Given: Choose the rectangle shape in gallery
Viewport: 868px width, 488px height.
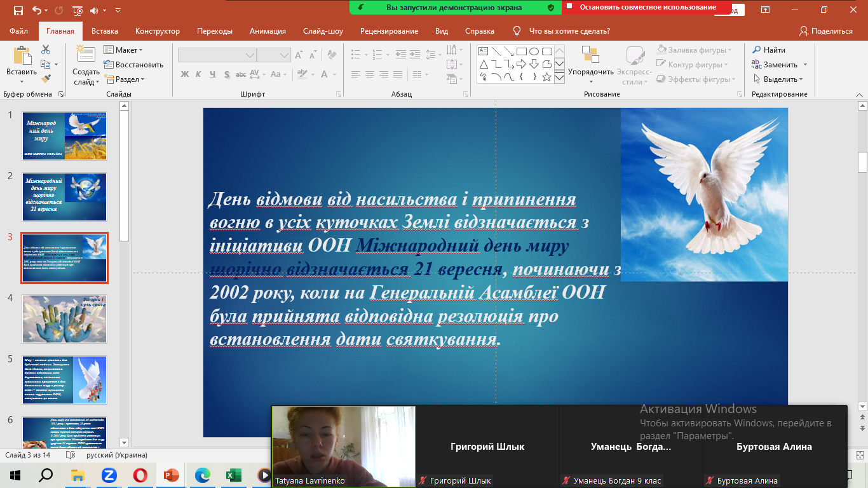Looking at the screenshot, I should (x=521, y=51).
